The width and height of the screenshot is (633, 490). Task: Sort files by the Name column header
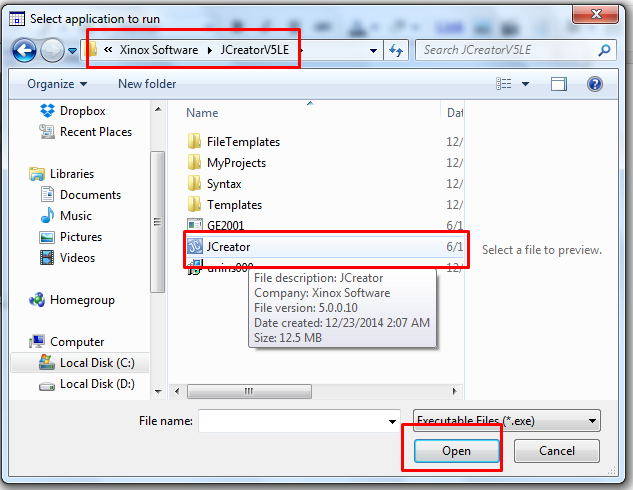(202, 113)
